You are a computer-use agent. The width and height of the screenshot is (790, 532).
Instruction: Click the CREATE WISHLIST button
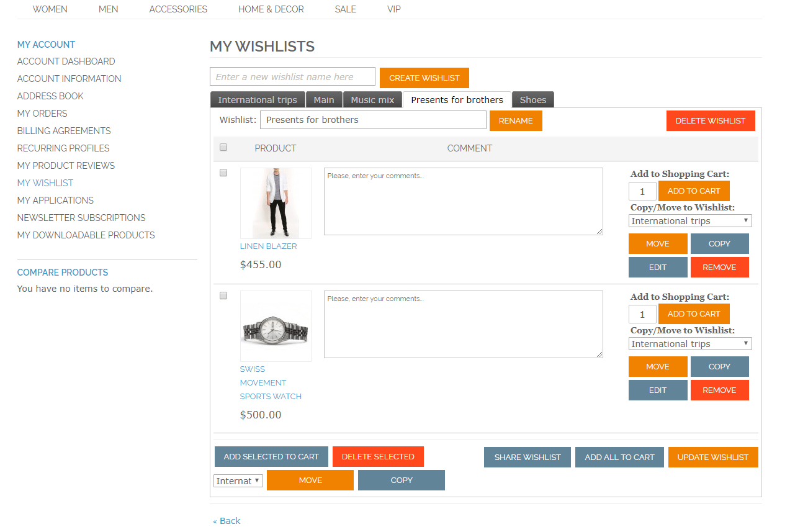pyautogui.click(x=424, y=78)
